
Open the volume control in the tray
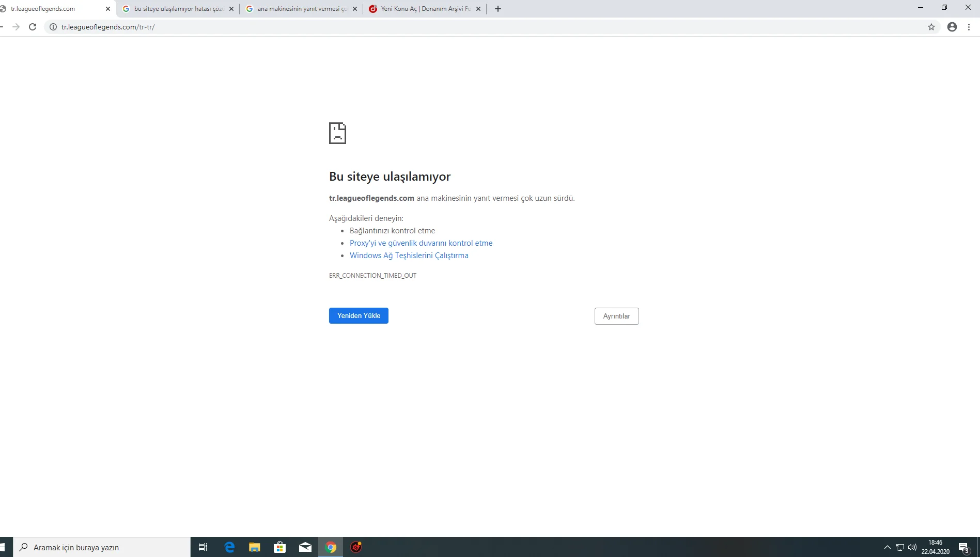pos(912,547)
